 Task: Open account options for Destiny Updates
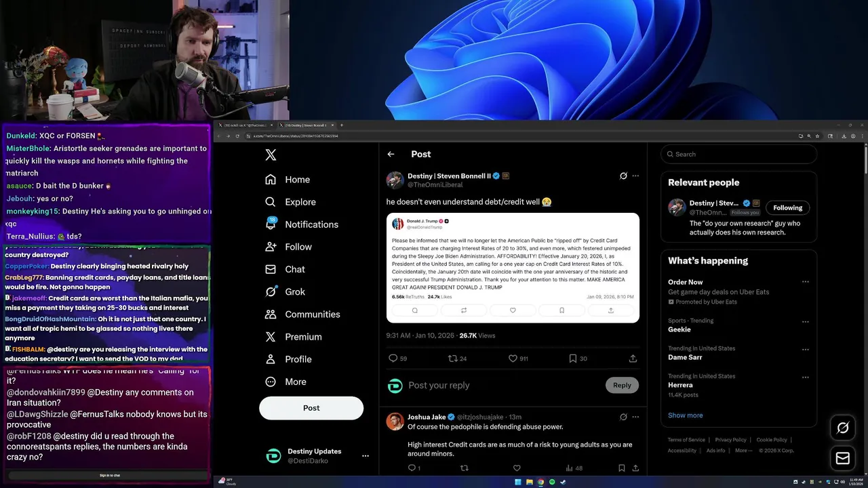pyautogui.click(x=366, y=456)
